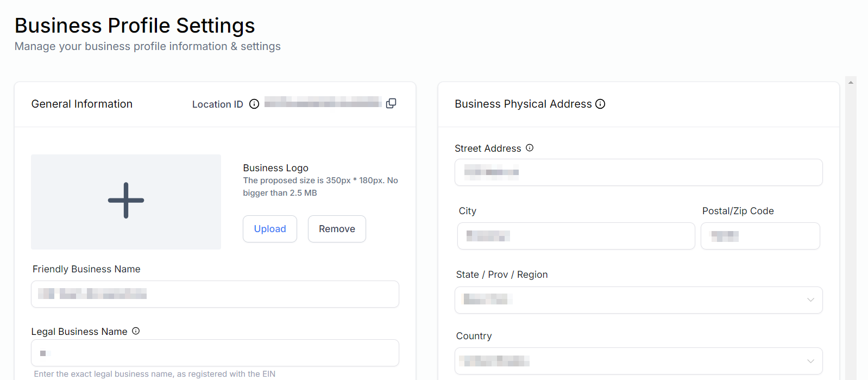Focus the Friendly Business Name field
Screen dimensions: 868x380
point(215,294)
